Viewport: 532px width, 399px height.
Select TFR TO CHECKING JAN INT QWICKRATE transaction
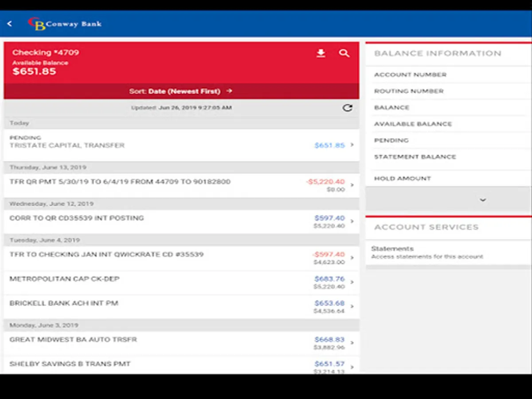point(181,258)
